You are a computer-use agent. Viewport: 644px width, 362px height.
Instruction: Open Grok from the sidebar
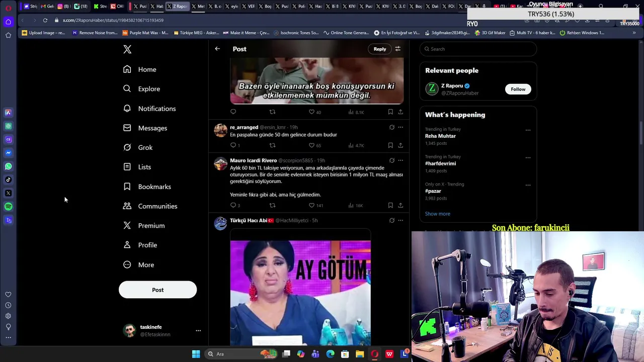coord(138,147)
